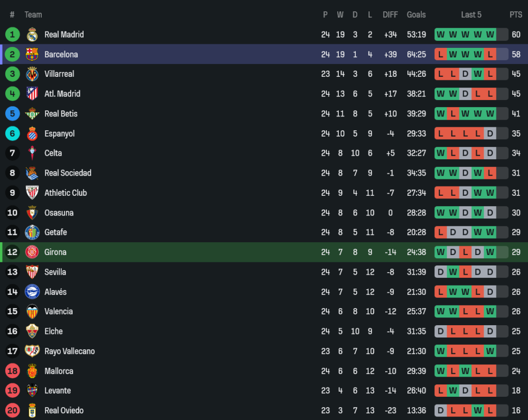
Task: Click the Real Madrid club crest
Action: point(32,35)
